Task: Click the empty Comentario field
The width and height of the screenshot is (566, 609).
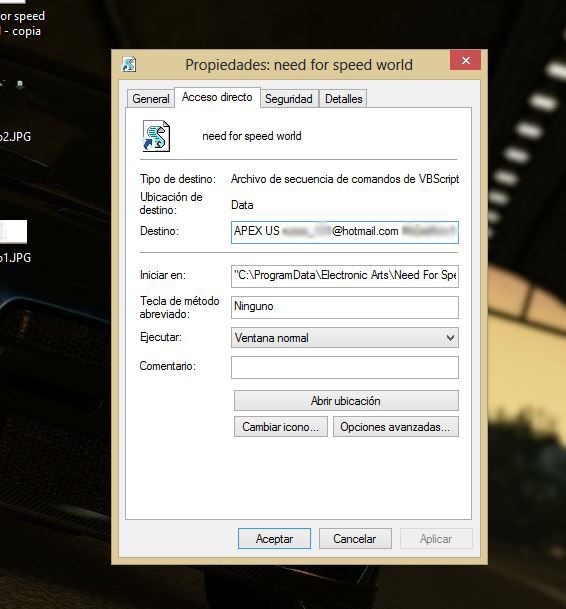Action: tap(345, 367)
